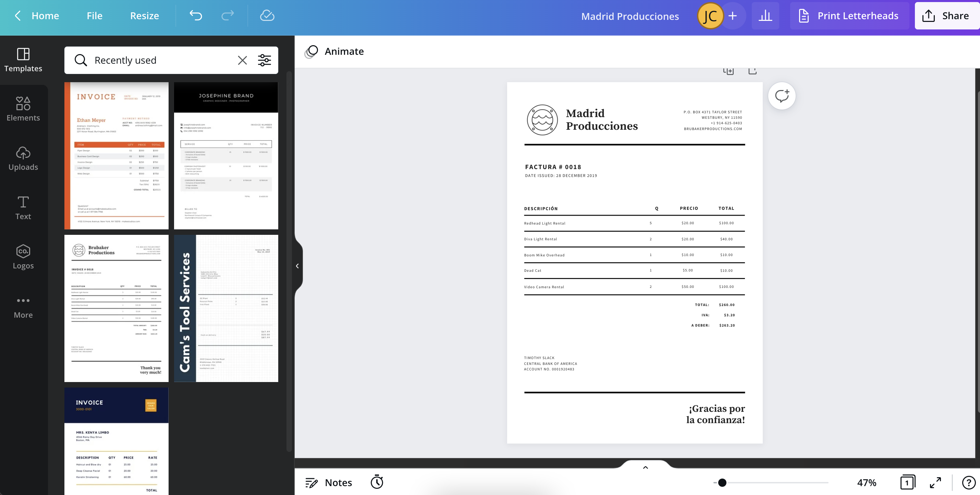Duplicate the page with the copy icon
The height and width of the screenshot is (495, 980).
(x=728, y=71)
